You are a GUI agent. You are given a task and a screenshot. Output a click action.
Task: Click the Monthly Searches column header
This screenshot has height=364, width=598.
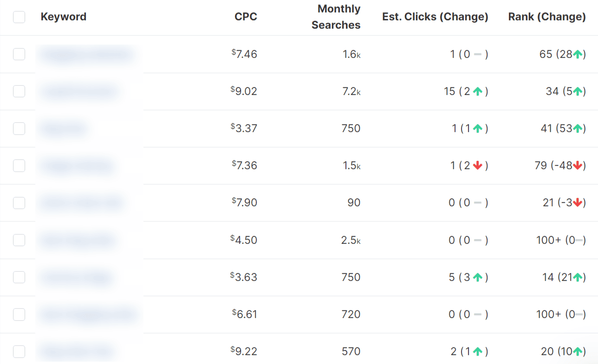coord(336,17)
